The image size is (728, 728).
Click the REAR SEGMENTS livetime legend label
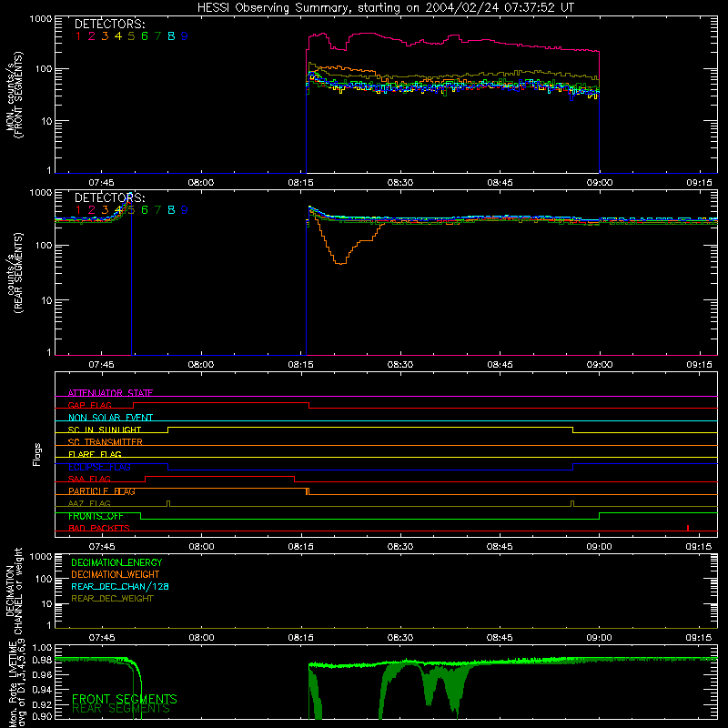(x=121, y=709)
